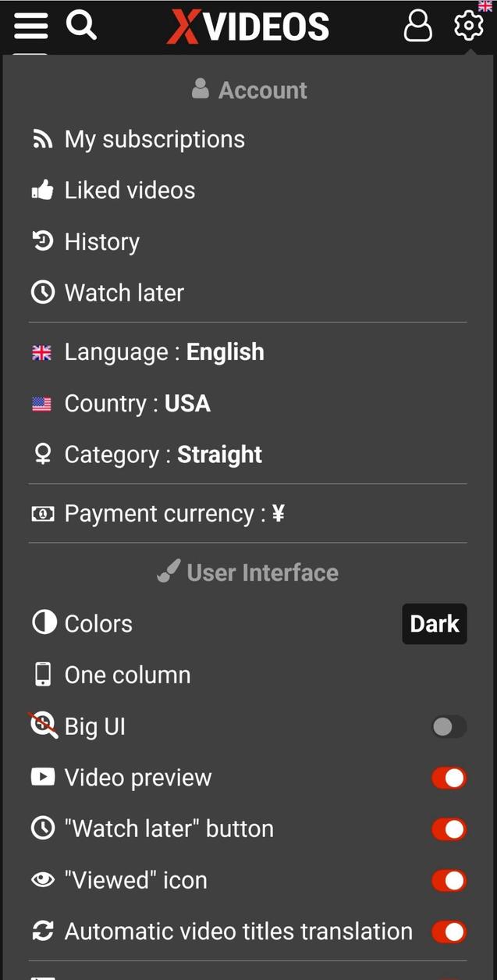The image size is (497, 980).
Task: Select the History icon
Action: (x=43, y=241)
